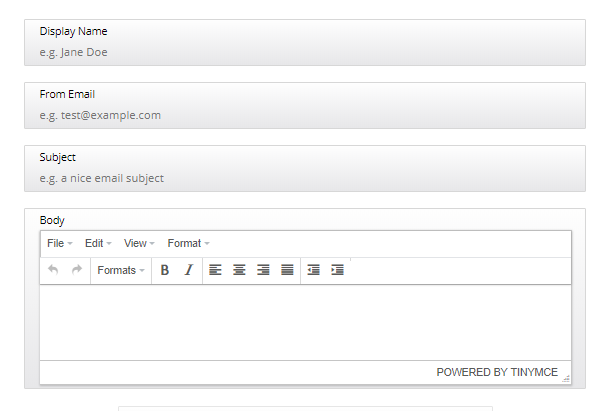
Task: Click the Powered by TinyMCE link
Action: (x=497, y=372)
